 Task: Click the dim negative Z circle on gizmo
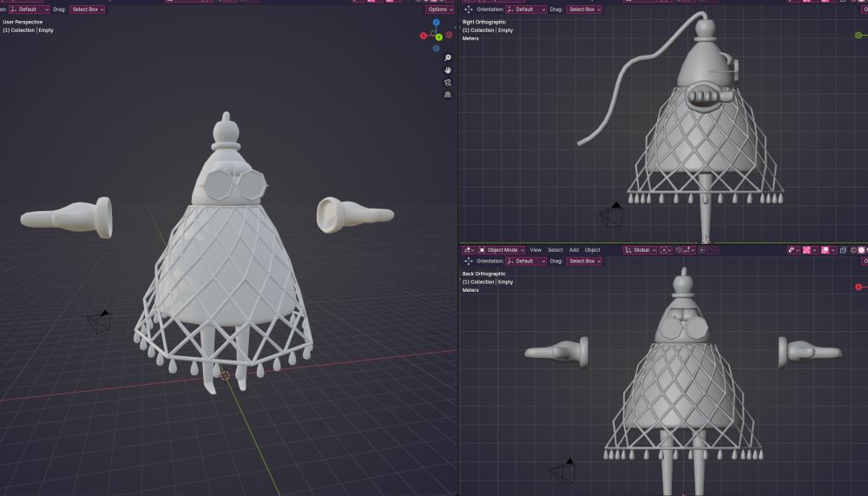coord(437,49)
